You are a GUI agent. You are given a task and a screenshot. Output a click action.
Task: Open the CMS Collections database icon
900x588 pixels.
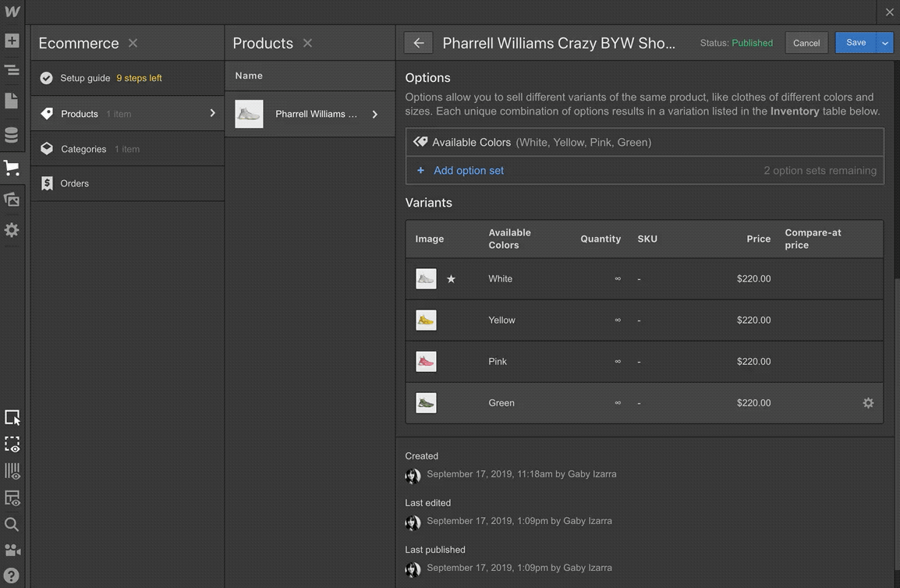coord(12,135)
